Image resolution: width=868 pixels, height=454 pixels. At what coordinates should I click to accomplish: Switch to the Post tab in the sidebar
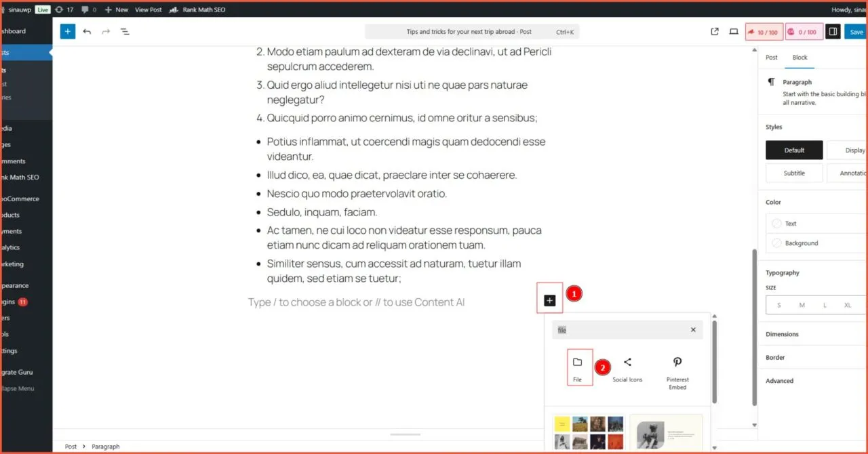click(x=771, y=57)
